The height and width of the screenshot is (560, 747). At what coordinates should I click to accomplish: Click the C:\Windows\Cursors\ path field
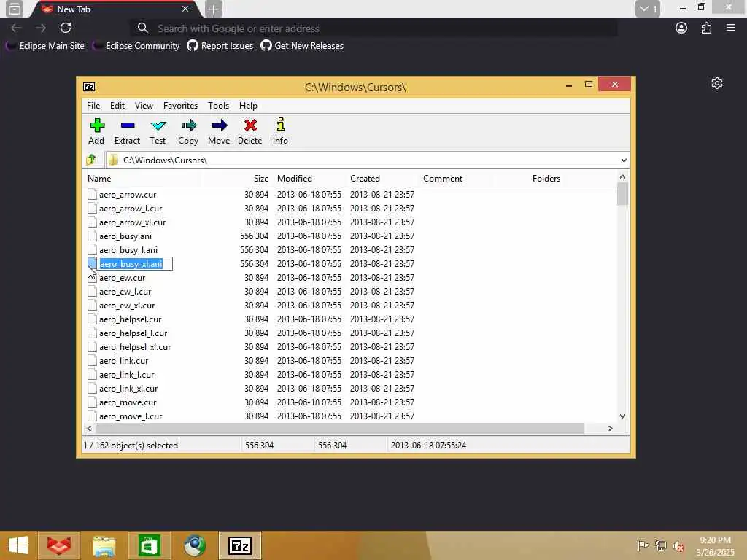[367, 160]
